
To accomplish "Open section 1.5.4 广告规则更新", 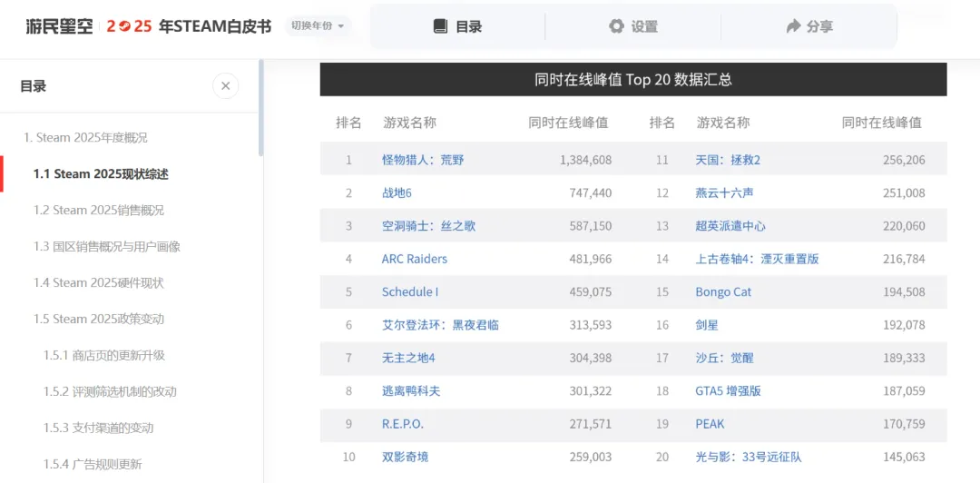I will [x=93, y=464].
